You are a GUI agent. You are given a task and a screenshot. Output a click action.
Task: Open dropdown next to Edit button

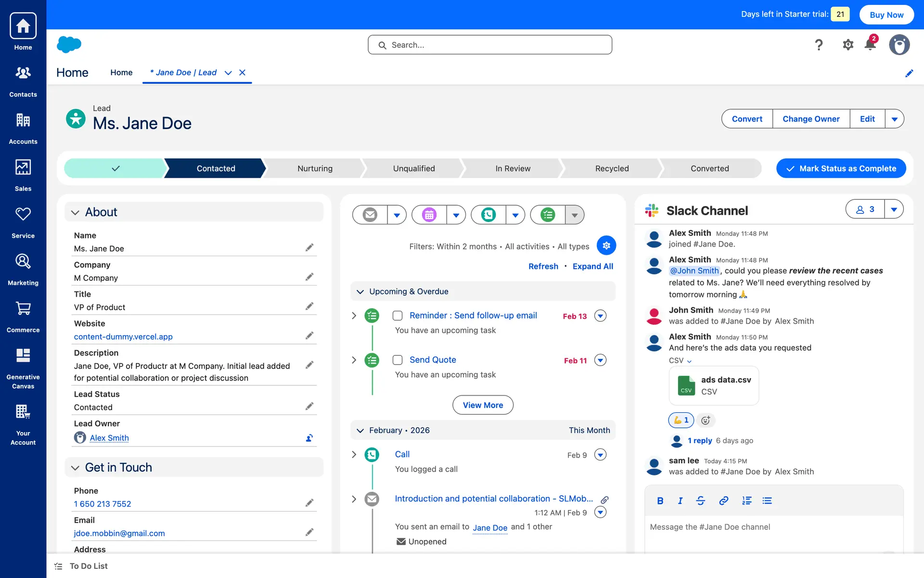point(894,119)
